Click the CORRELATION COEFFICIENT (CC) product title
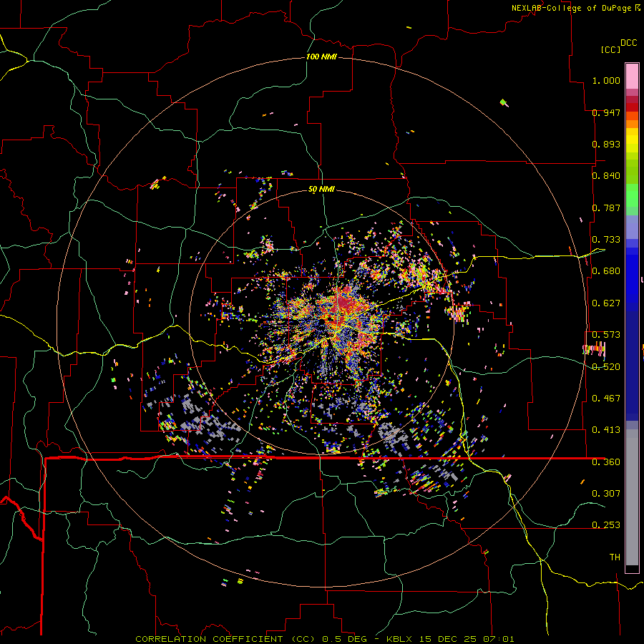The height and width of the screenshot is (644, 644). click(225, 639)
